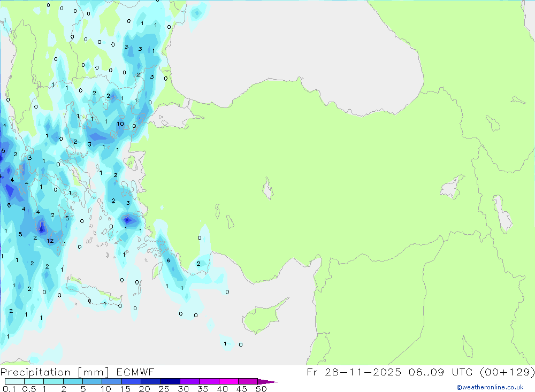The height and width of the screenshot is (392, 535).
Task: Click the '10' precipitation value on map
Action: [x=120, y=124]
